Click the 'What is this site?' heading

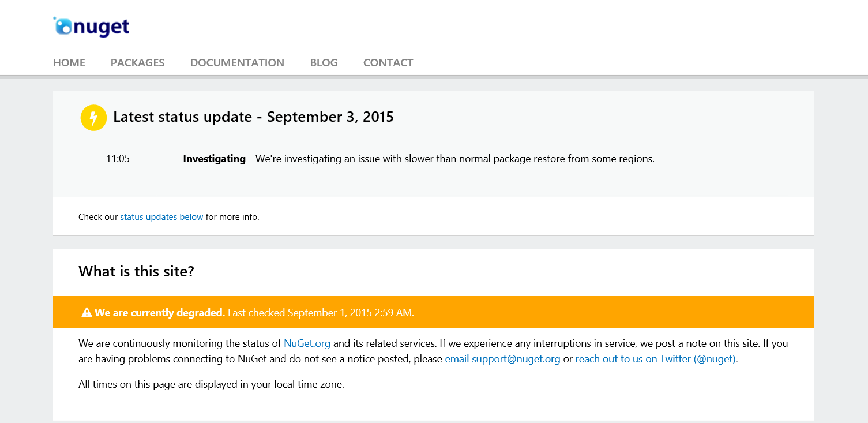(136, 271)
